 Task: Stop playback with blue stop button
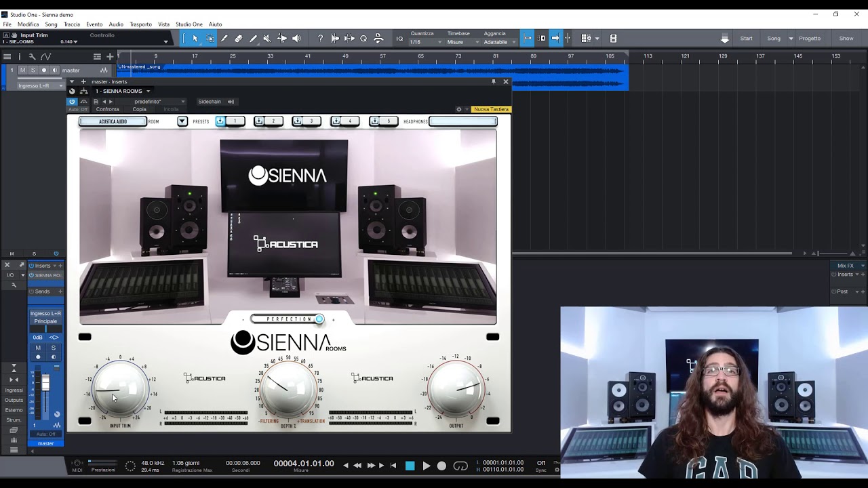(x=410, y=466)
